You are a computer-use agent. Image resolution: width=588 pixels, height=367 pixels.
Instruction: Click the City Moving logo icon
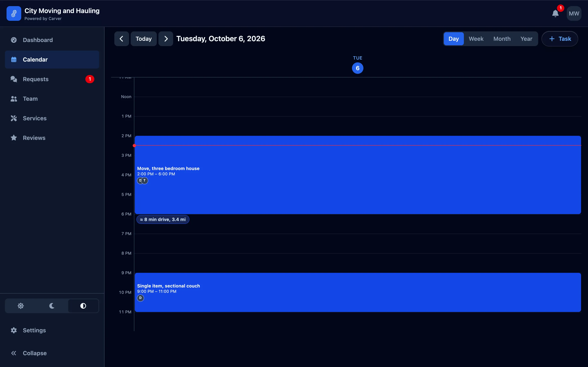(14, 14)
